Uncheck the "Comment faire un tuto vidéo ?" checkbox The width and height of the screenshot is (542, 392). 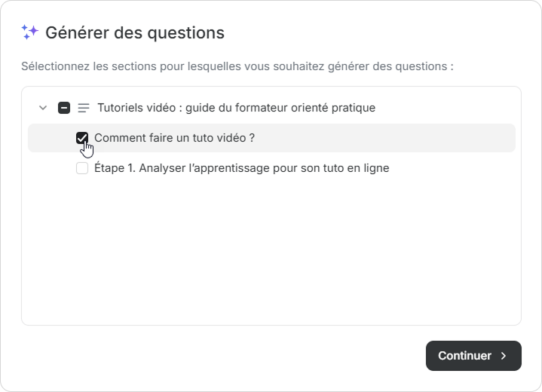82,138
